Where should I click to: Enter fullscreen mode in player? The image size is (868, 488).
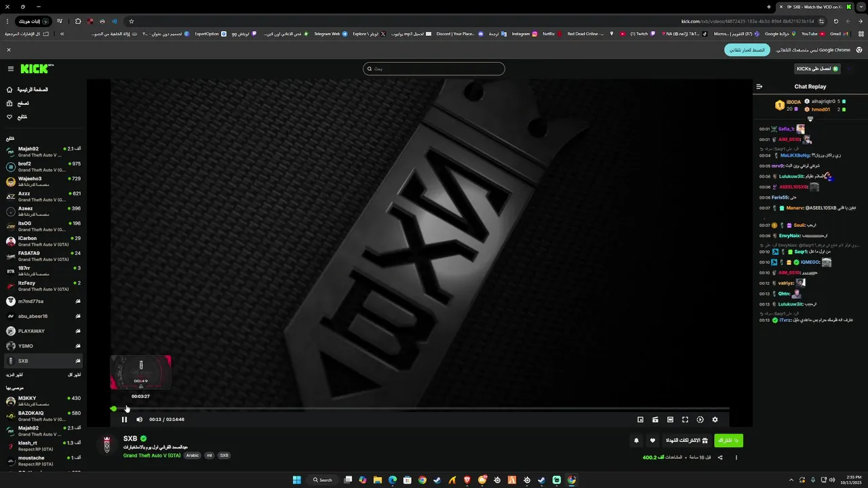[685, 420]
